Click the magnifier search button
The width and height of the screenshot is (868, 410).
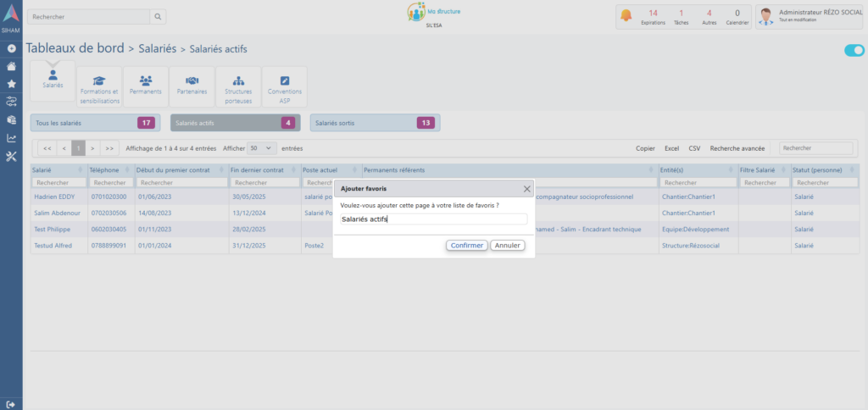[x=159, y=17]
